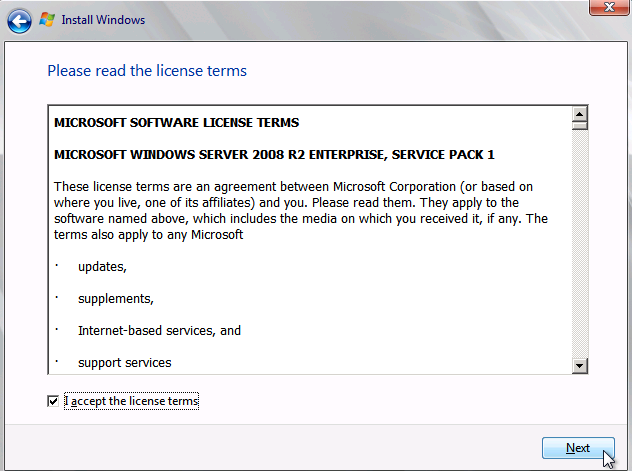632x471 pixels.
Task: Click the "Internet-based services, and" bullet item
Action: tap(159, 330)
